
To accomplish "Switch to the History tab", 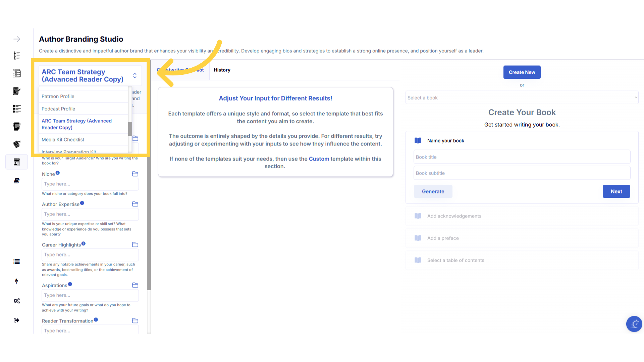I will pos(222,70).
